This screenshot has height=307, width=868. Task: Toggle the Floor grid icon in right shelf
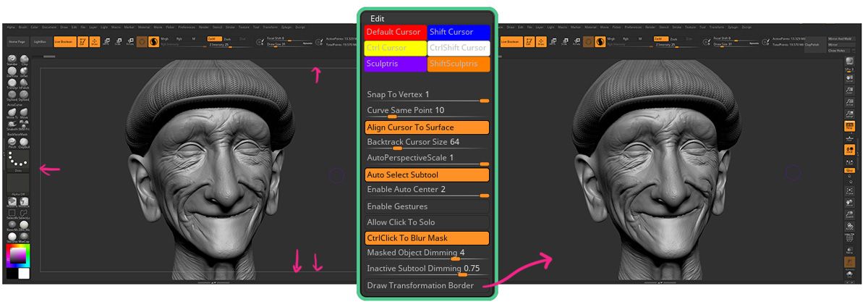pos(849,138)
